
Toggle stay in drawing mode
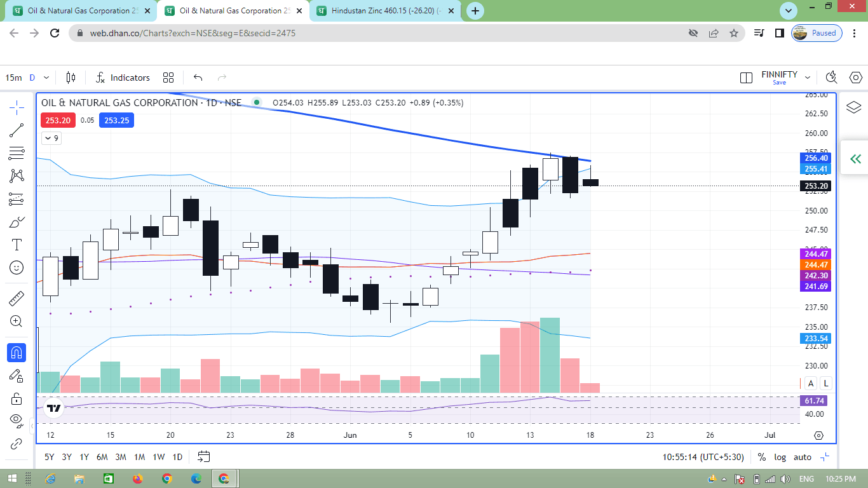point(17,376)
